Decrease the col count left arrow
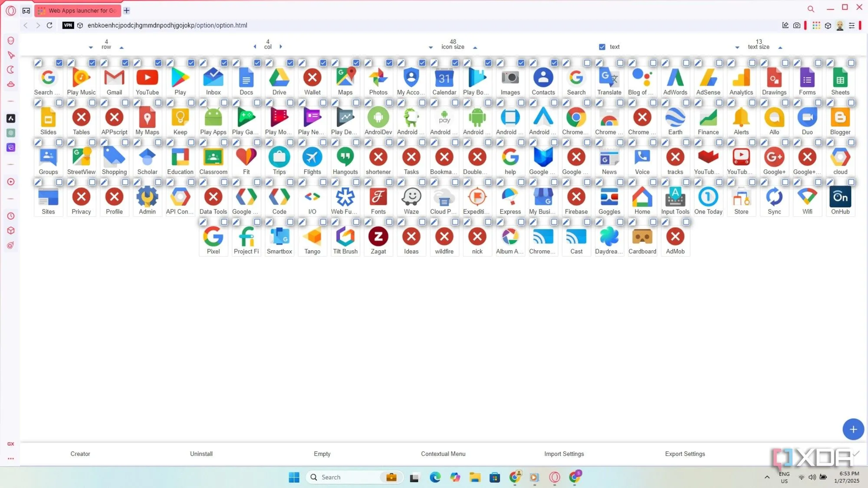Screen dimensions: 868x488 pos(255,46)
